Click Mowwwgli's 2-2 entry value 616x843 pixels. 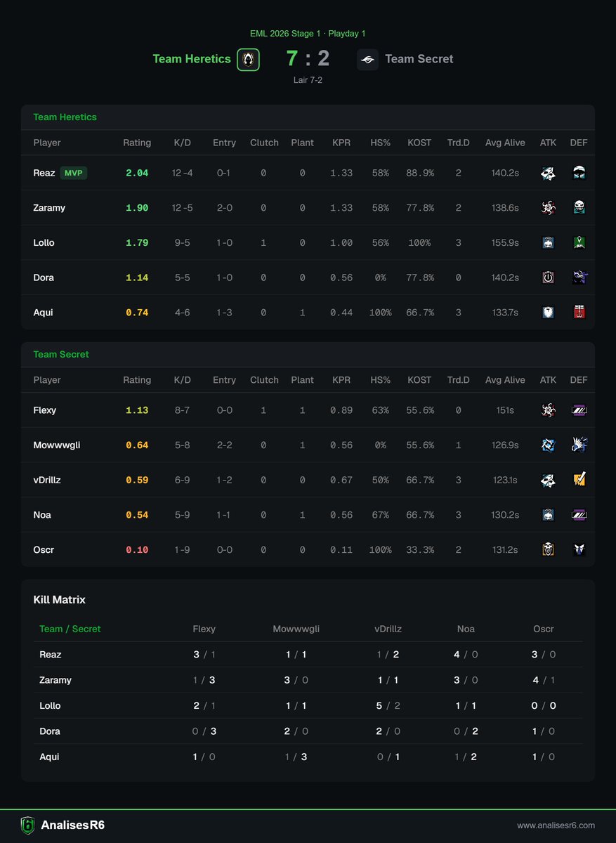(224, 445)
